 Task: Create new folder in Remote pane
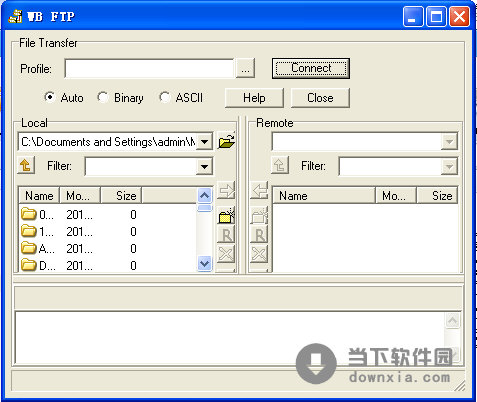pos(259,216)
